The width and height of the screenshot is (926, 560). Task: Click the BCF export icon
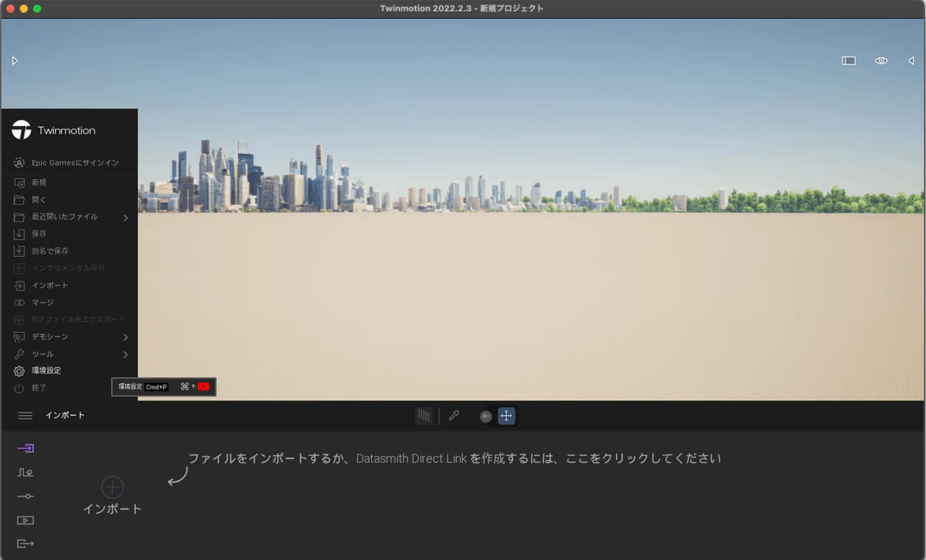[x=19, y=319]
